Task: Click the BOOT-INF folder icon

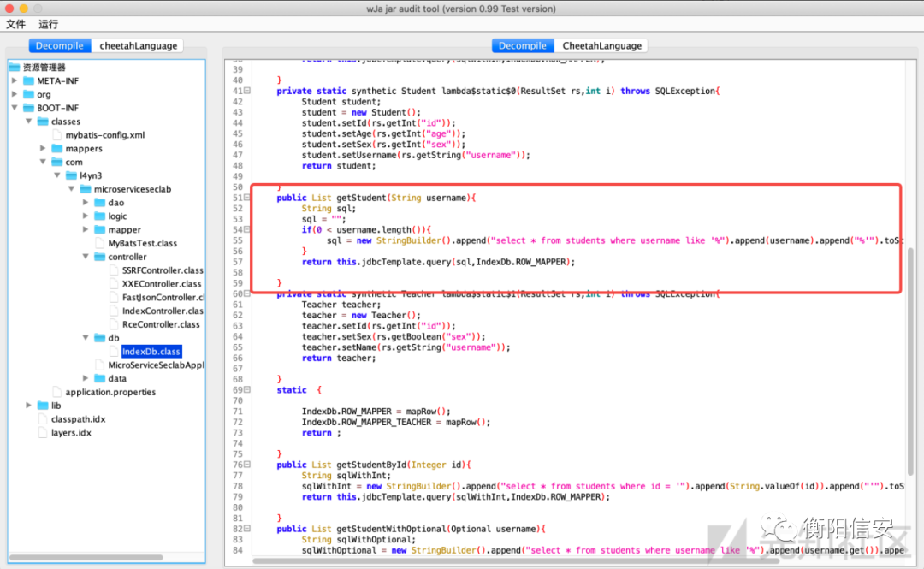Action: [x=28, y=108]
